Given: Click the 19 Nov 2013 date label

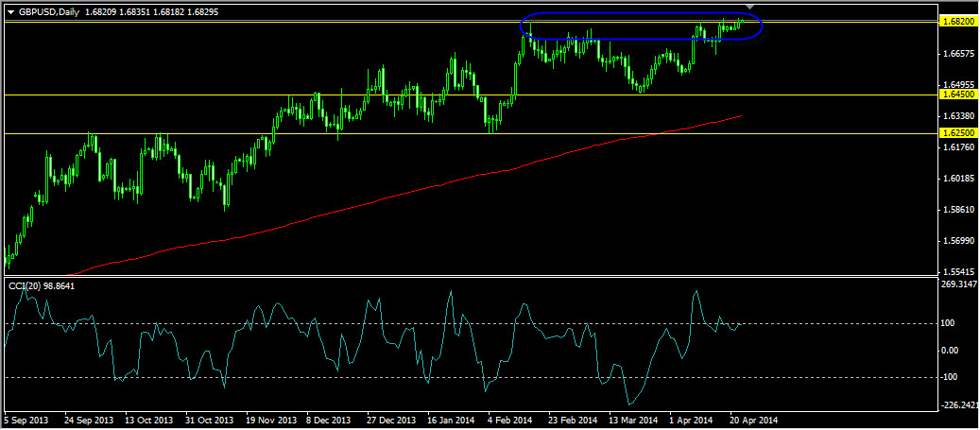Looking at the screenshot, I should (270, 420).
